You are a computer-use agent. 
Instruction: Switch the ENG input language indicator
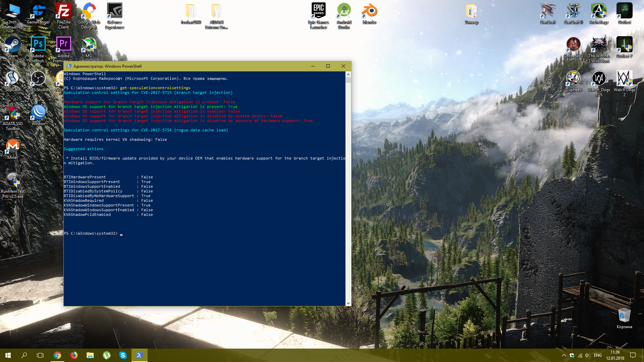pos(598,355)
